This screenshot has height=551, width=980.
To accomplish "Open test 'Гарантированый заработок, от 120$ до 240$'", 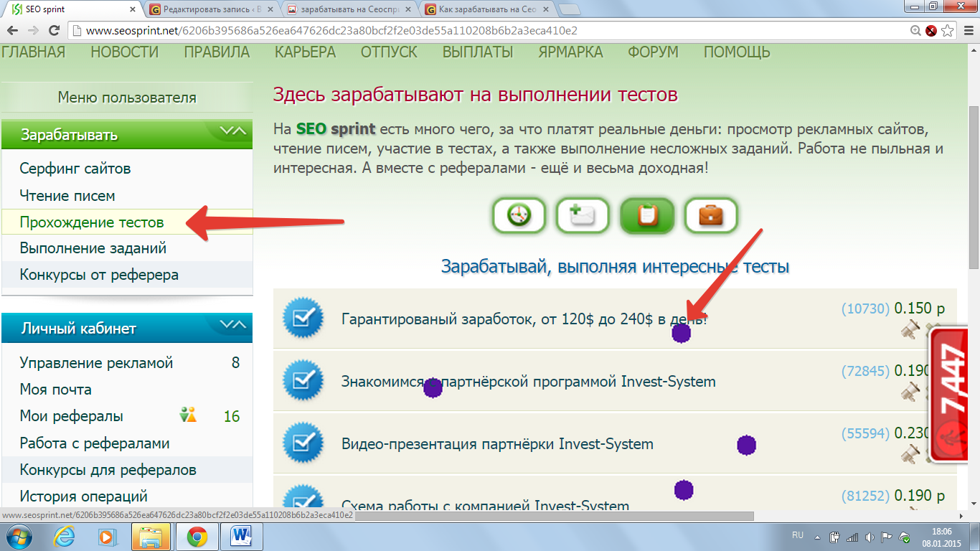I will 524,319.
